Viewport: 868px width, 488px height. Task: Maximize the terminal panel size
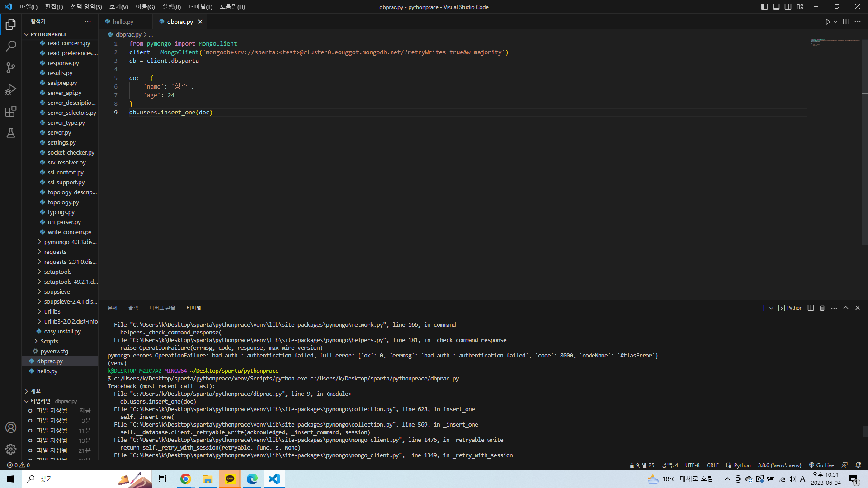[x=846, y=308]
